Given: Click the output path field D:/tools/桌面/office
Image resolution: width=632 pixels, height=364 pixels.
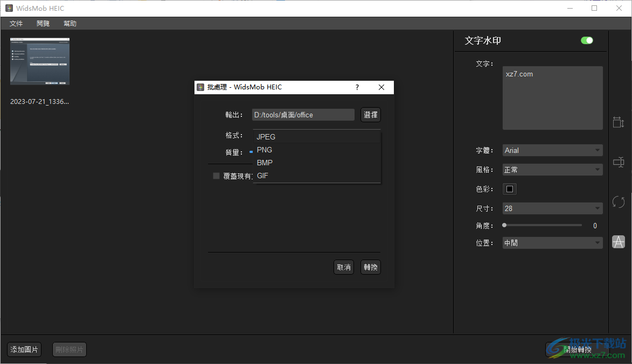Looking at the screenshot, I should (303, 115).
